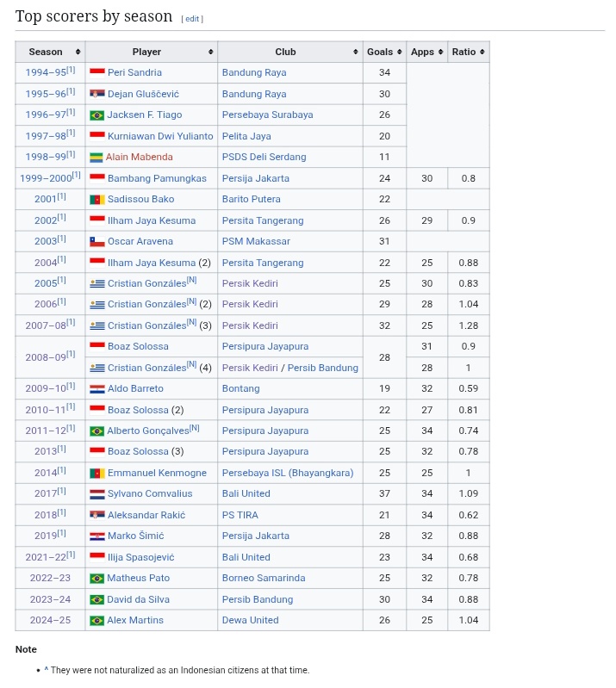Click the Serbian flag beside Aleksandar Rakić

97,515
